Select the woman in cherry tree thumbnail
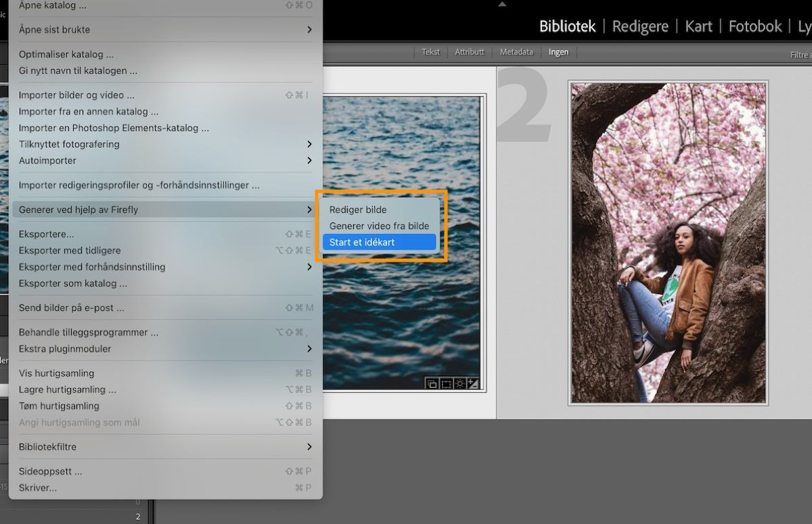Screen dimensions: 812x524 click(669, 243)
